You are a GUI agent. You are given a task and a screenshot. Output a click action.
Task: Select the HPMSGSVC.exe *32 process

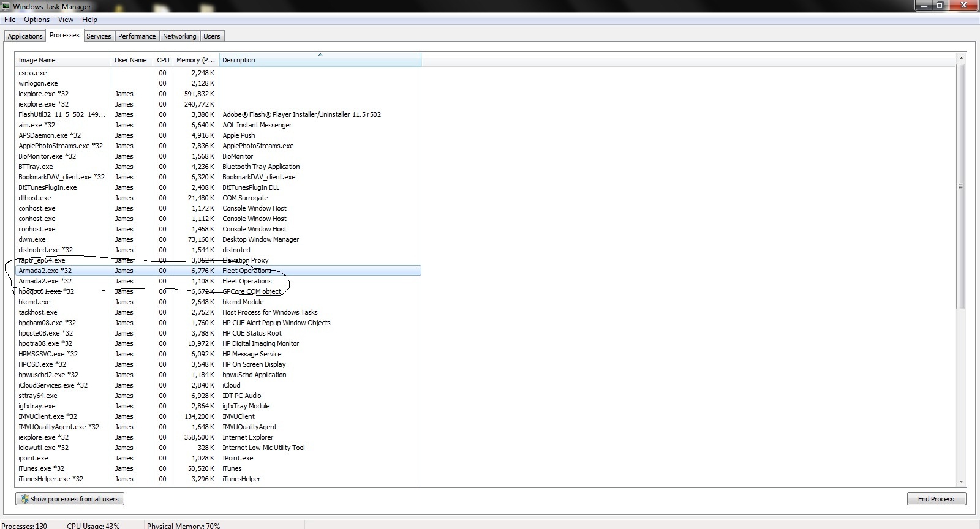point(218,354)
